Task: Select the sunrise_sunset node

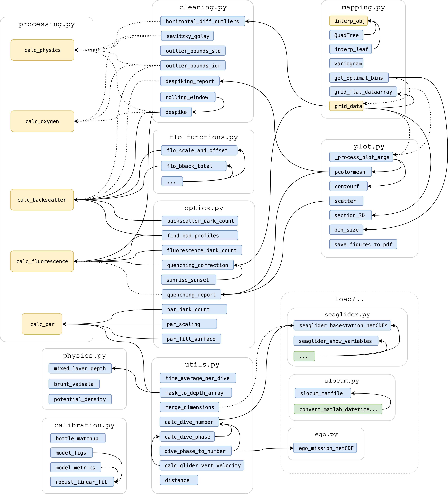Action: click(x=189, y=280)
